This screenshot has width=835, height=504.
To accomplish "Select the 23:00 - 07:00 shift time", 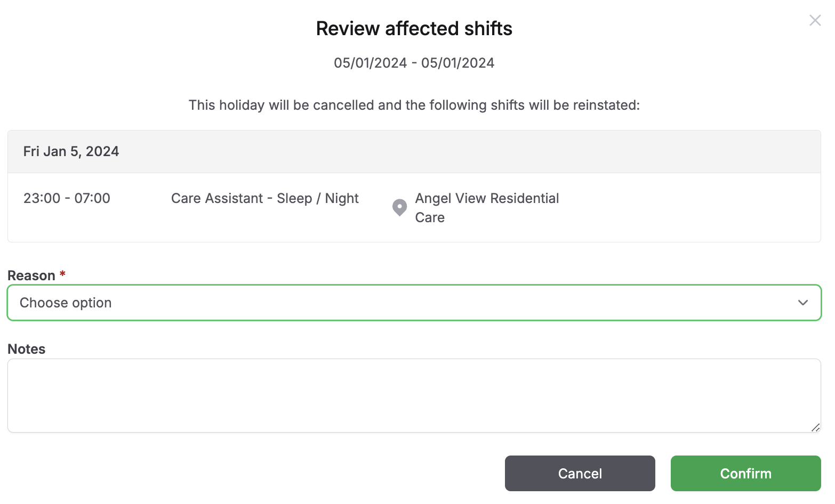I will click(67, 198).
